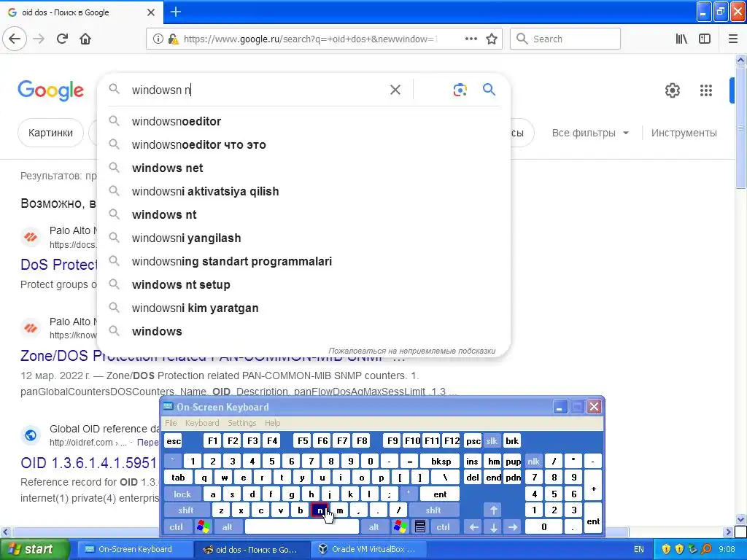Open the 'OID 1.3.6.1.4.1.5951' result link
Viewport: 747px width, 560px height.
[88, 463]
